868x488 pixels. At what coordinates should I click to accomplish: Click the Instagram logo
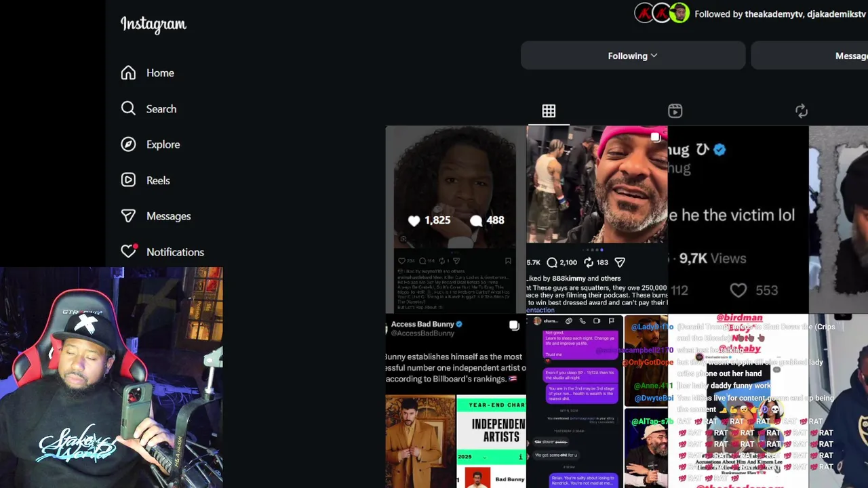(x=153, y=24)
